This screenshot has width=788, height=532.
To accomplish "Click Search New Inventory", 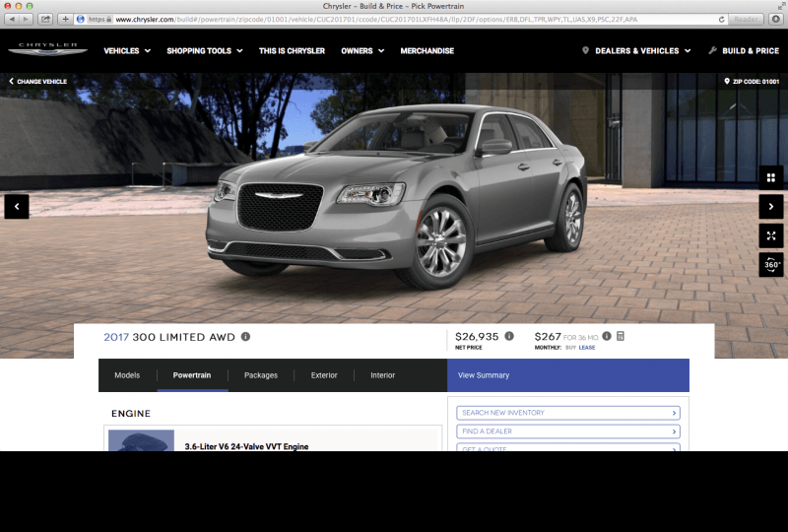I will [568, 413].
